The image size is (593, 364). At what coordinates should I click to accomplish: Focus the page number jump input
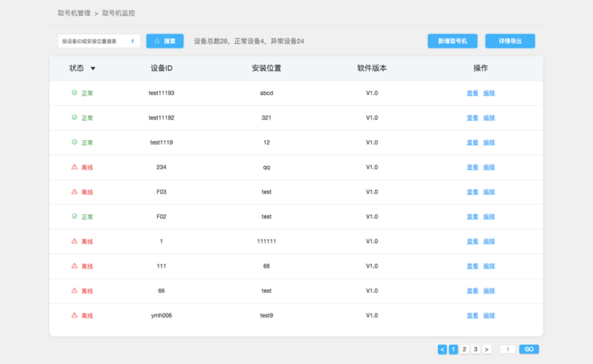tap(508, 349)
